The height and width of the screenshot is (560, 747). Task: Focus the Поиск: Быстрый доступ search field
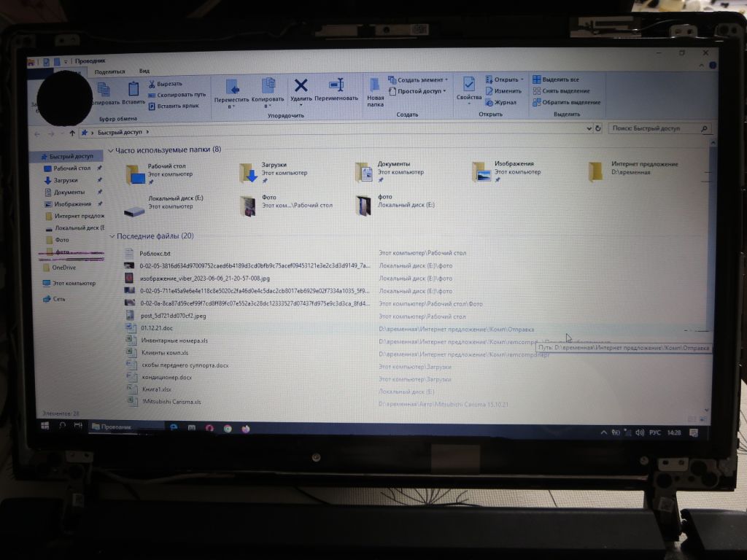(x=659, y=128)
